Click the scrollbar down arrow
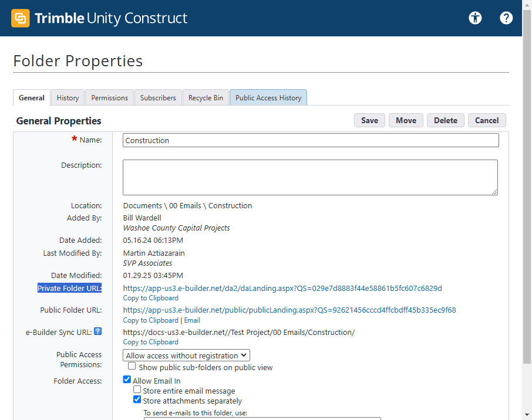The width and height of the screenshot is (532, 420). 527,415
